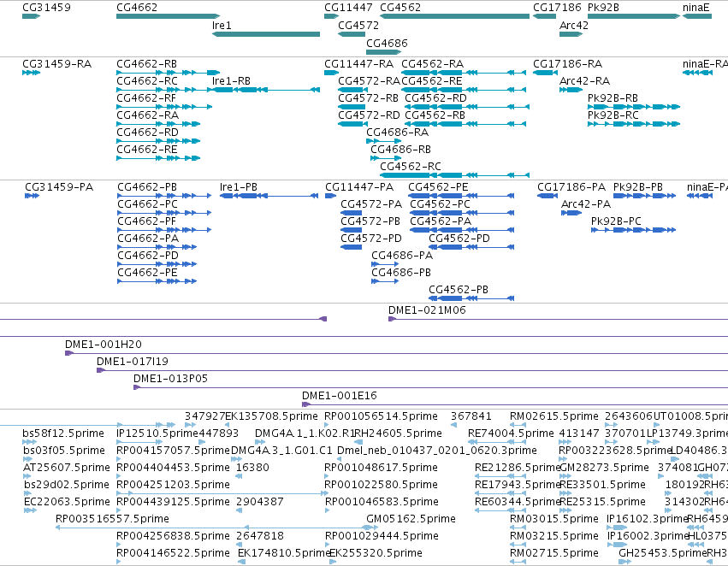This screenshot has height=566, width=728.
Task: Select BAC clone DME1-017I19 label
Action: tap(133, 362)
